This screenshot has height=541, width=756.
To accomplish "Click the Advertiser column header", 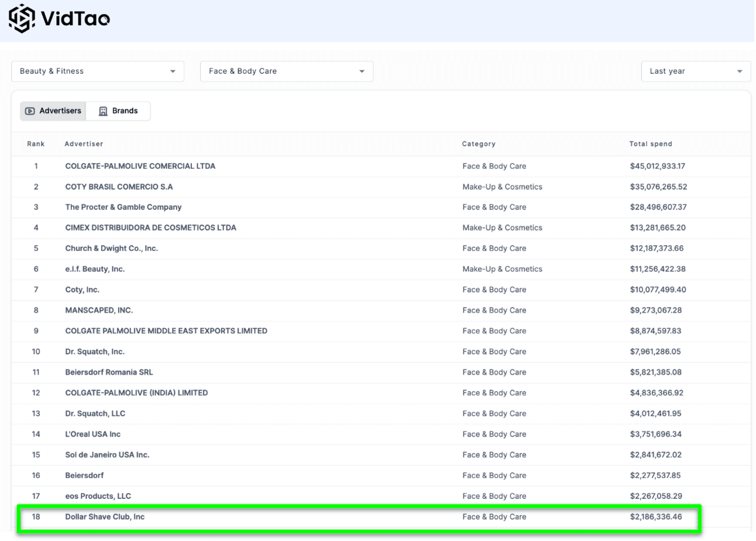I will 84,144.
